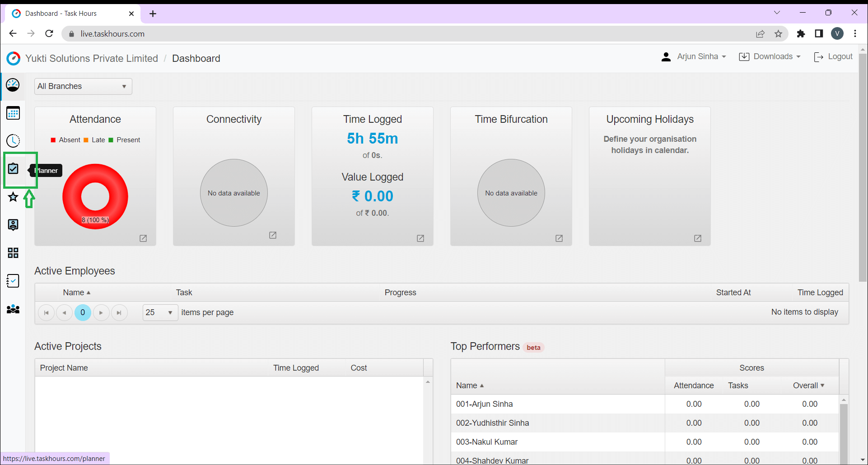Expand the Time Logged card popout icon
Screen dimensions: 868x465
point(420,238)
